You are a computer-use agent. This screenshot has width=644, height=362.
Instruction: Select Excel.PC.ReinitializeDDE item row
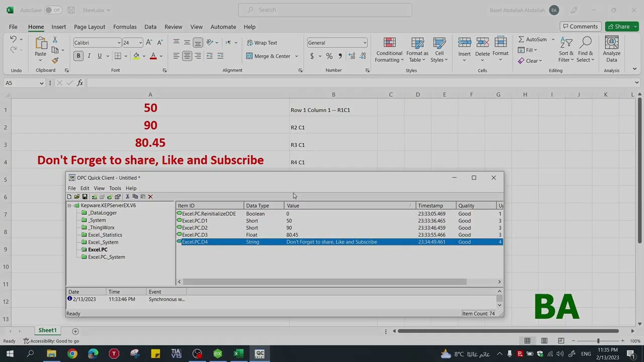click(339, 214)
